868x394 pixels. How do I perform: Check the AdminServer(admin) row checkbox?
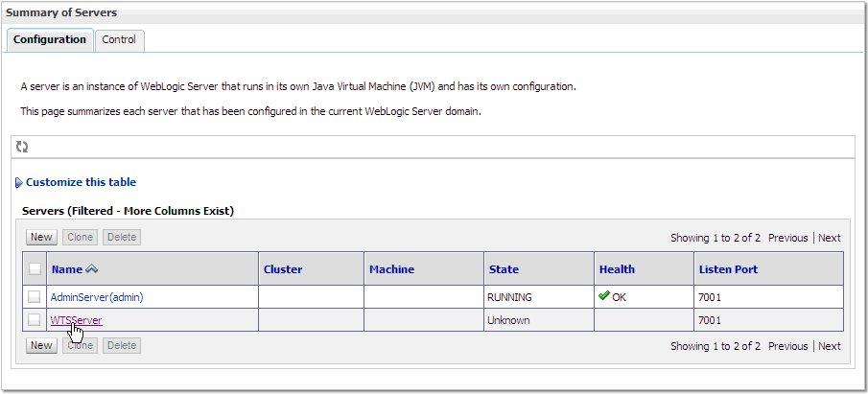pyautogui.click(x=35, y=297)
